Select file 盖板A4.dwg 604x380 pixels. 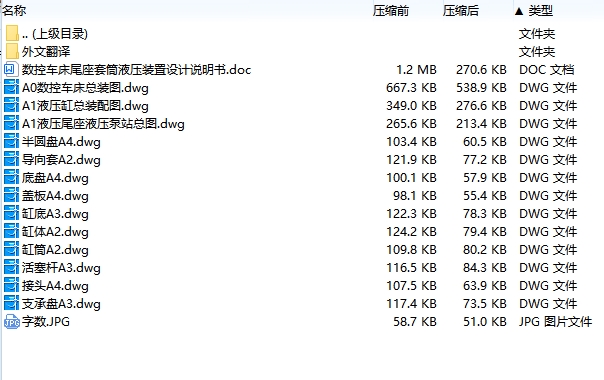point(55,196)
